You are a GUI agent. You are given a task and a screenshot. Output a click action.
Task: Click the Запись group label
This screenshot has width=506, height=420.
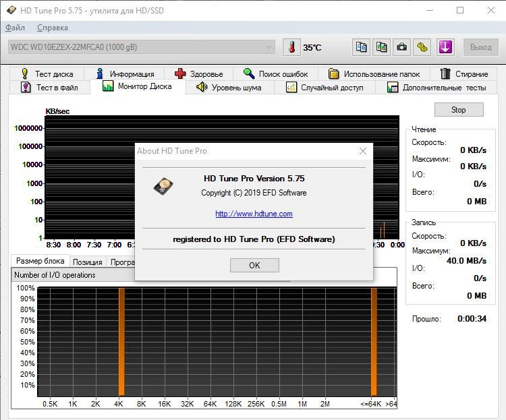tap(424, 222)
